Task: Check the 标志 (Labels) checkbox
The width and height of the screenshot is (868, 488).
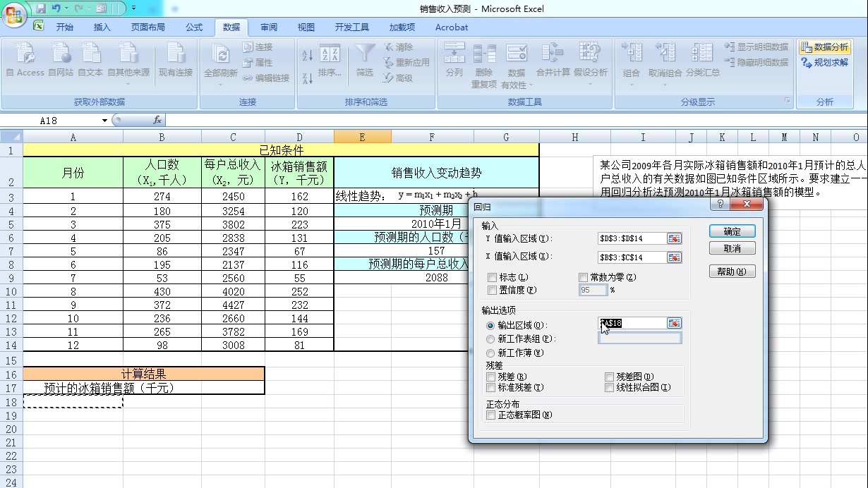Action: point(491,277)
